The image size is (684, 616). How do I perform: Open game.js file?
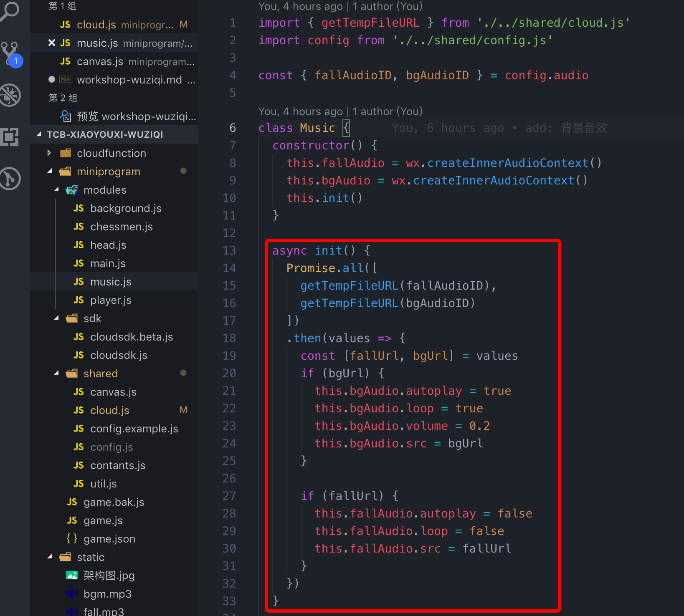(114, 520)
